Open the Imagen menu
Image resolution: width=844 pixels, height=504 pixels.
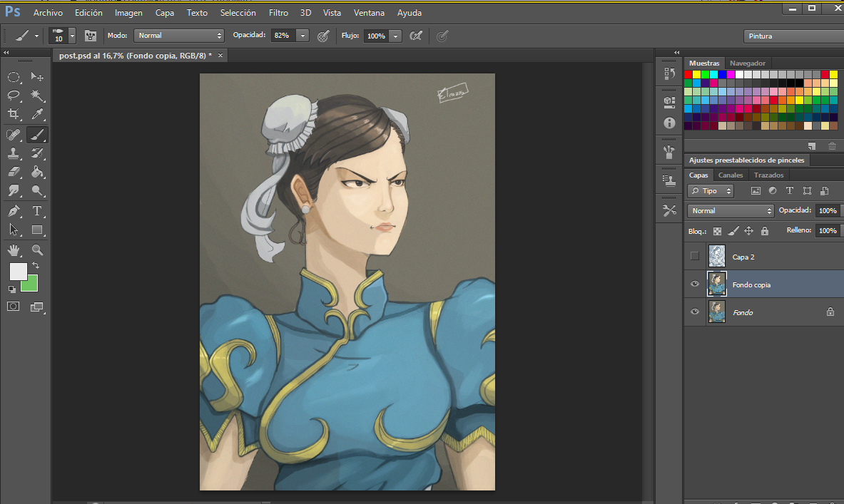pos(128,13)
